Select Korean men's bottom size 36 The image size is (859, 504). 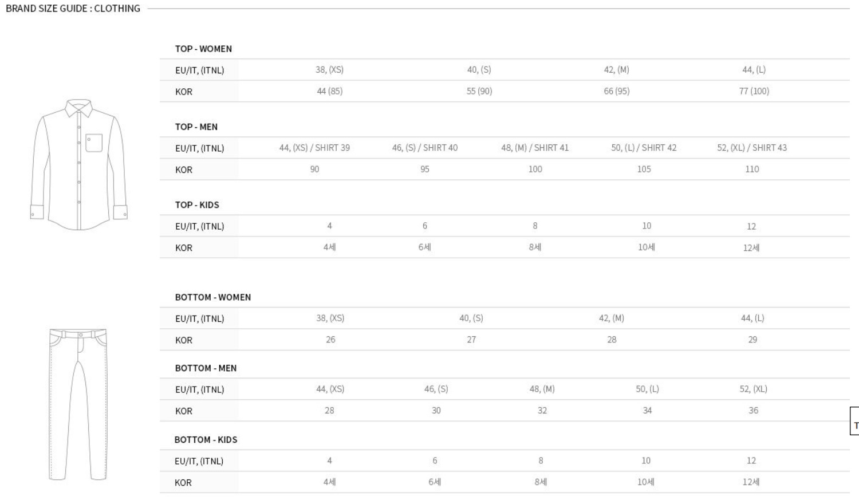click(753, 411)
